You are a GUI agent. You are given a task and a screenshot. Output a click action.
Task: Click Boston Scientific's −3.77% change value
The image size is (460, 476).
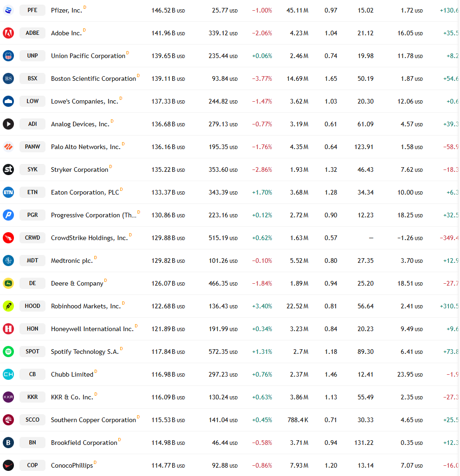(x=262, y=79)
